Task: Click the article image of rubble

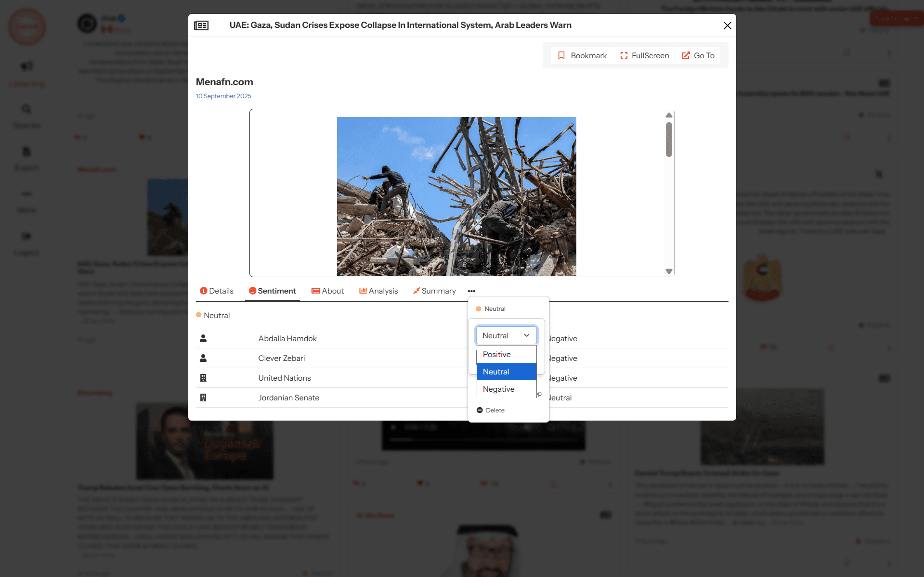Action: tap(456, 196)
